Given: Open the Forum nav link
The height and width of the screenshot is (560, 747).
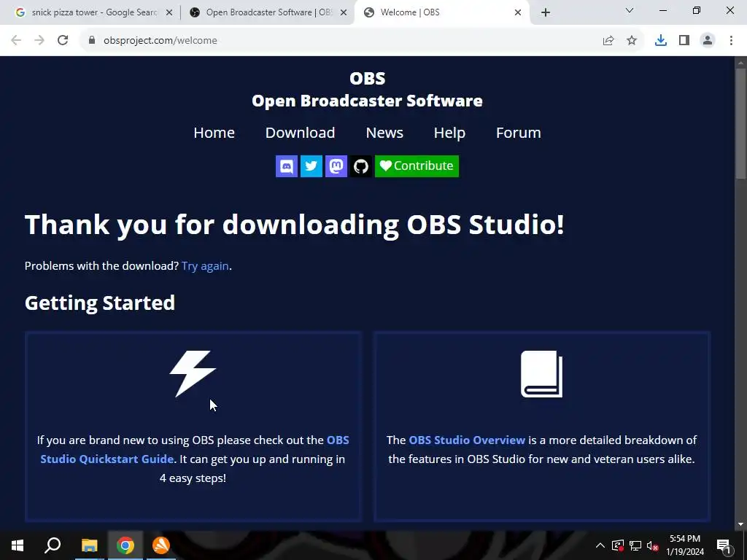Looking at the screenshot, I should click(x=519, y=133).
